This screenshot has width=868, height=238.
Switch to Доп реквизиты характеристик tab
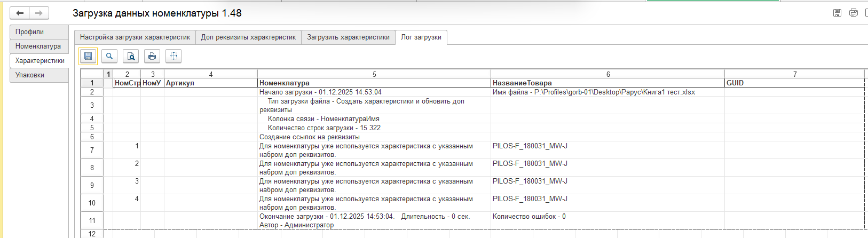point(248,37)
